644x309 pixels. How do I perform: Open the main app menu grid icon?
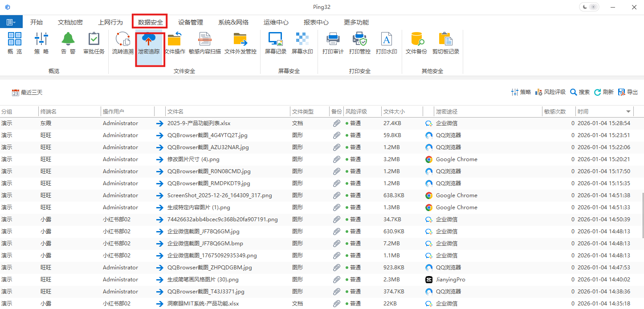[11, 21]
